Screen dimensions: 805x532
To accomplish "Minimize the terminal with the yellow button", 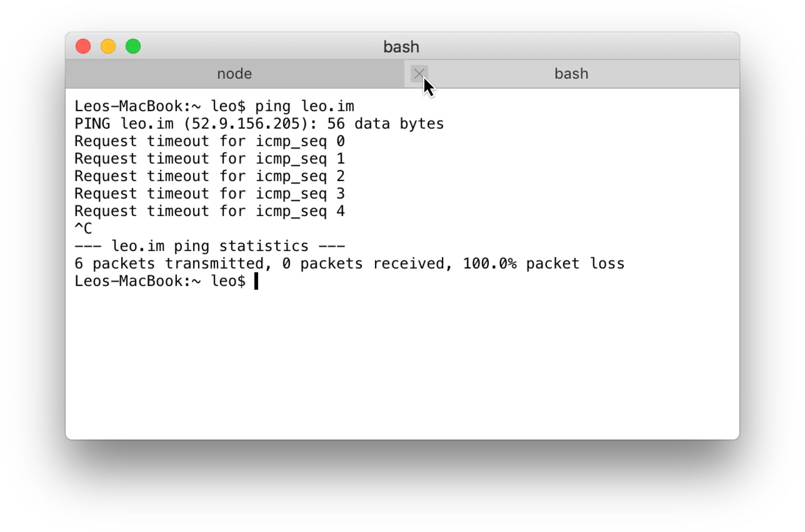I will [108, 46].
